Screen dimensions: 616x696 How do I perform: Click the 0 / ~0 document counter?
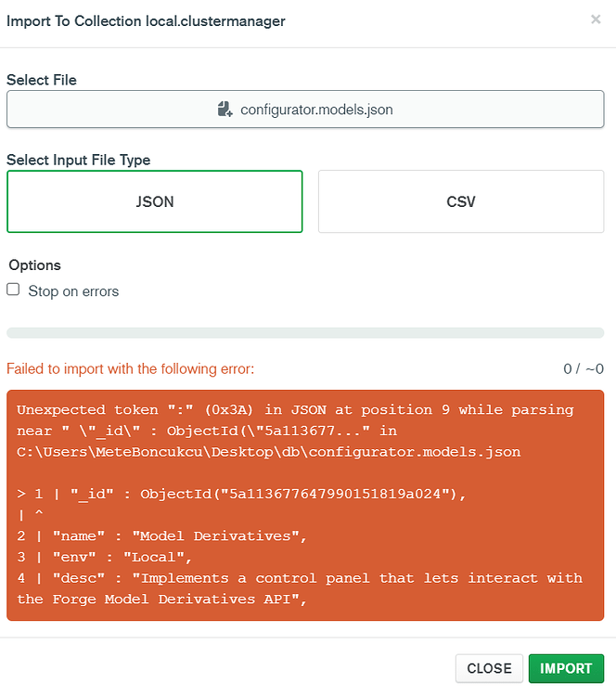click(584, 369)
